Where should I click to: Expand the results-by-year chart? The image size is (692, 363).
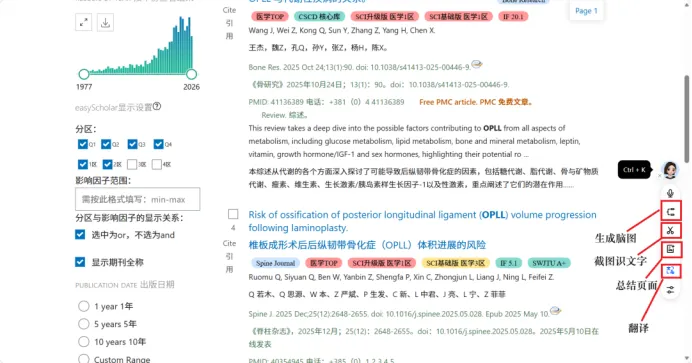pyautogui.click(x=83, y=22)
